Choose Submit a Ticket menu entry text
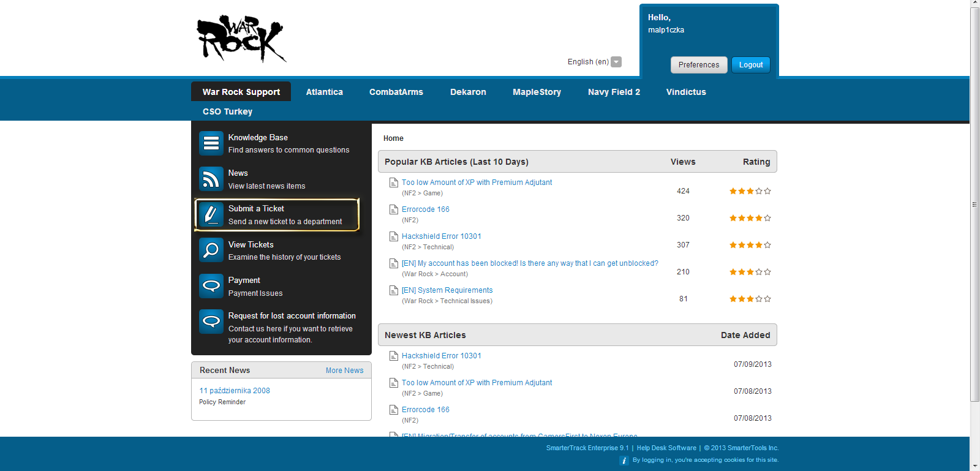980x471 pixels. point(256,209)
